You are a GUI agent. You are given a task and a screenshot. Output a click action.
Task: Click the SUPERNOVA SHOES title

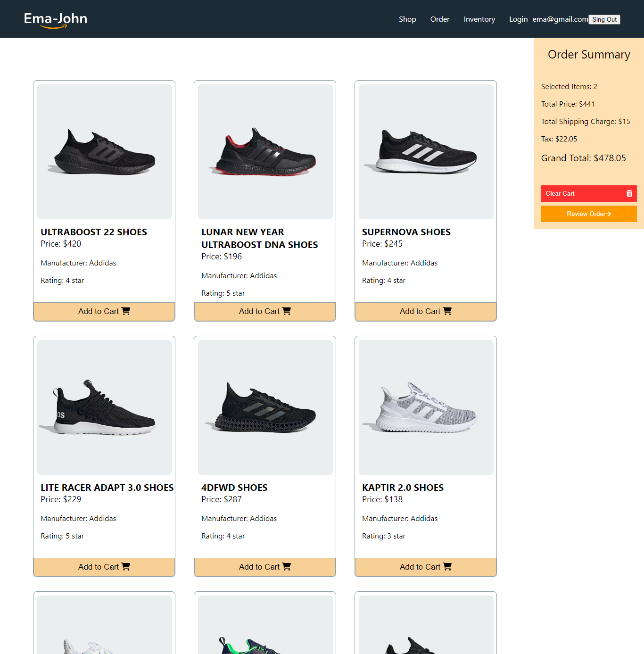tap(406, 232)
